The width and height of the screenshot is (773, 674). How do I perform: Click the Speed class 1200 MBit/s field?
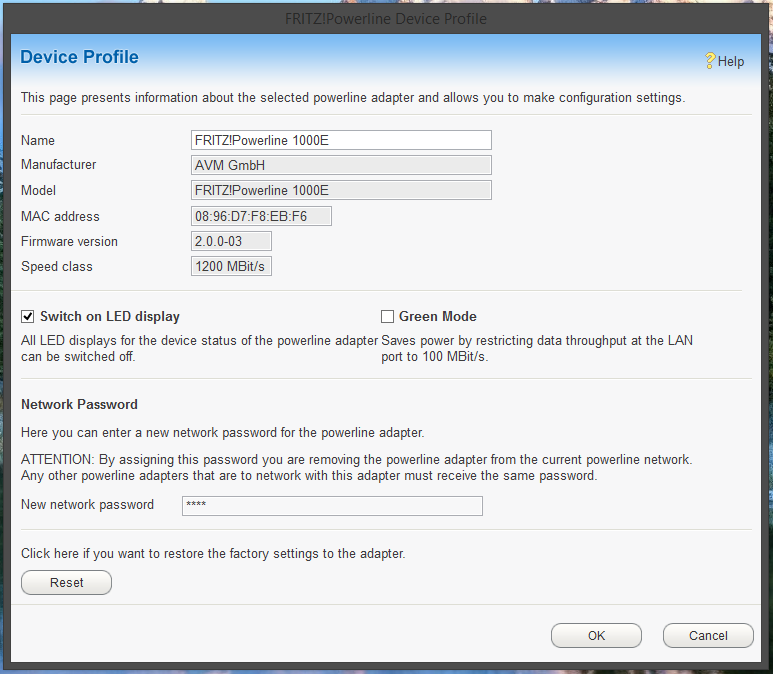click(231, 267)
